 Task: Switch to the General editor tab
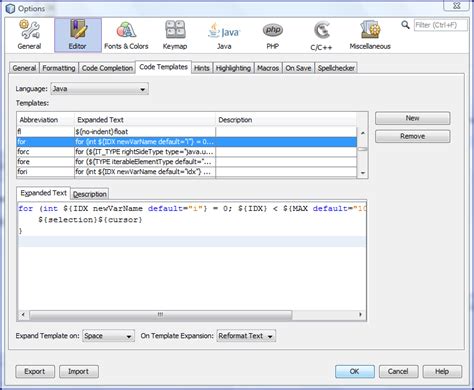click(24, 68)
